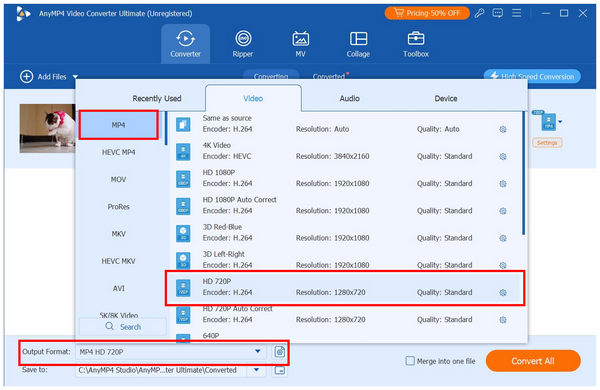Open settings gear for HD 720P
The image size is (600, 390).
(503, 292)
